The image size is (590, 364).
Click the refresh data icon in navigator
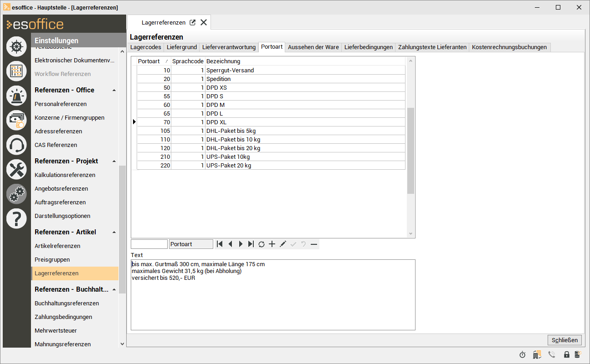coord(262,244)
